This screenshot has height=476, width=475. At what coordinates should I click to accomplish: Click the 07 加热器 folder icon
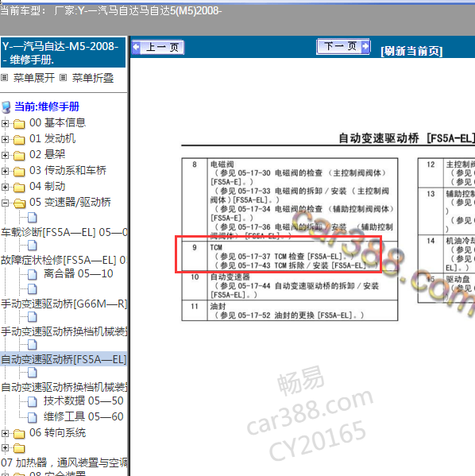pyautogui.click(x=19, y=448)
